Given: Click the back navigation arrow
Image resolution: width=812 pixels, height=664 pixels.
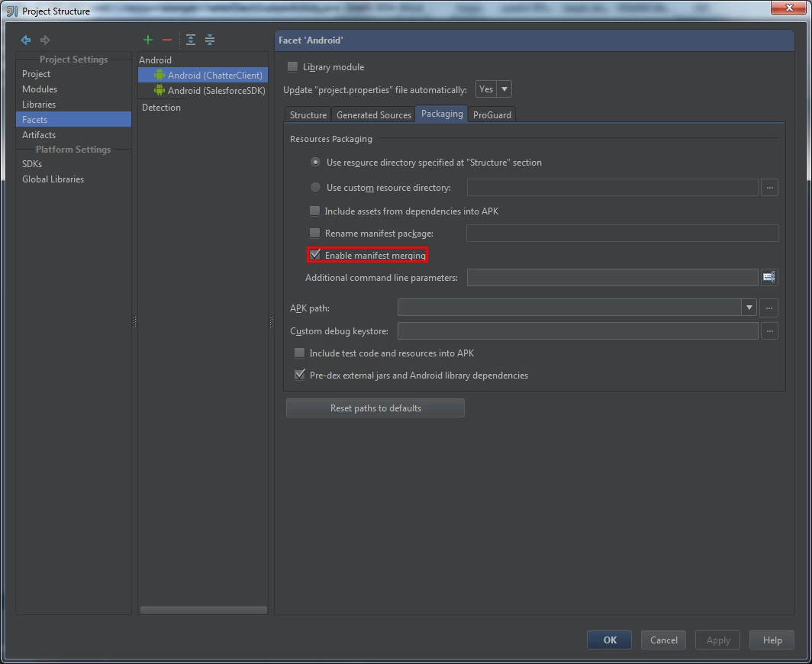Looking at the screenshot, I should [25, 40].
